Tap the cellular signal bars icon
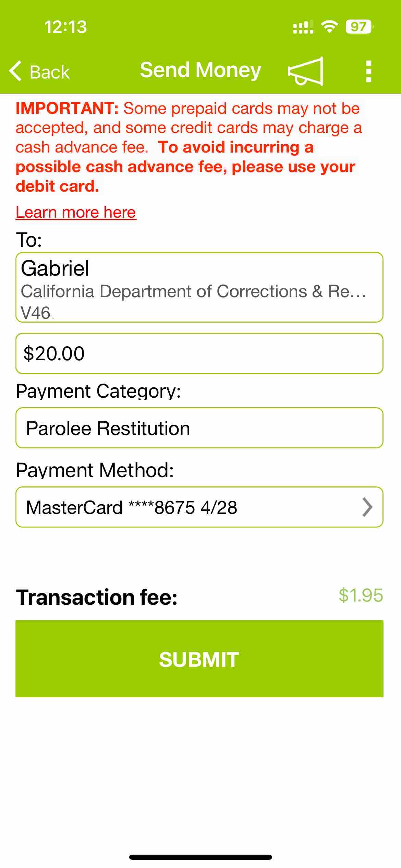 click(303, 27)
